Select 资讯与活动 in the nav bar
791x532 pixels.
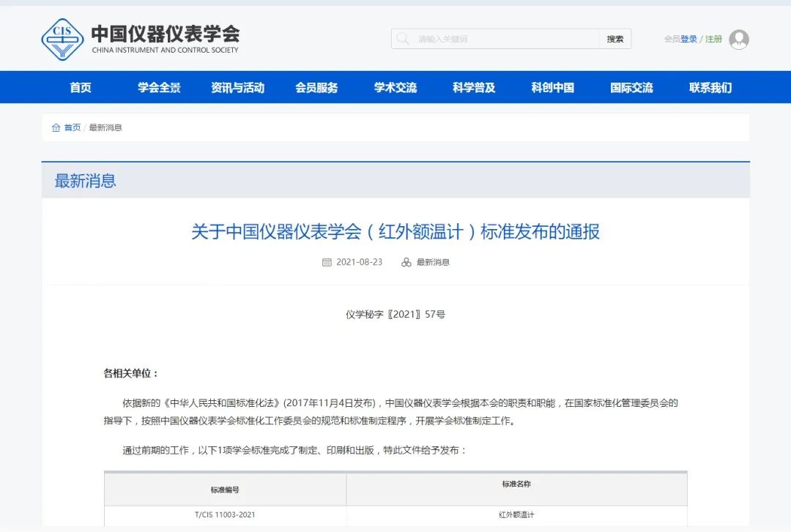(x=237, y=88)
